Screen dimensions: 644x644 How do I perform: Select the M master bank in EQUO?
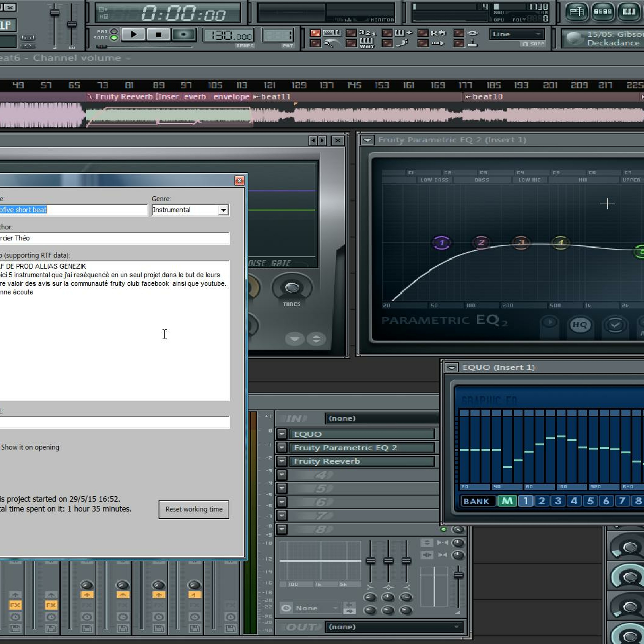coord(507,501)
